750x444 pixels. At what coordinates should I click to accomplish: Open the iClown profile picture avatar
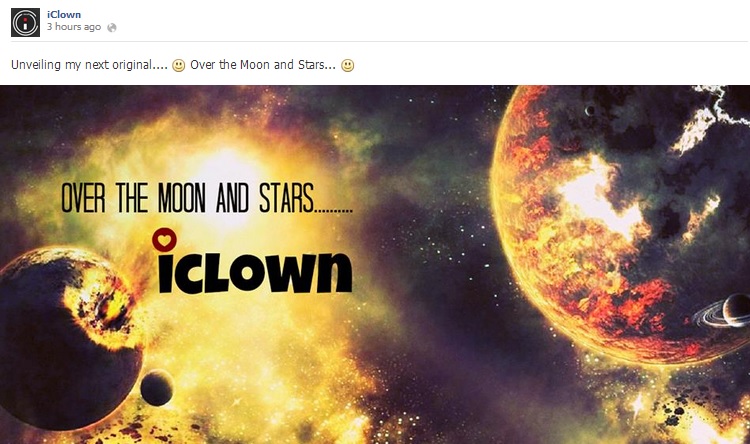click(x=25, y=22)
